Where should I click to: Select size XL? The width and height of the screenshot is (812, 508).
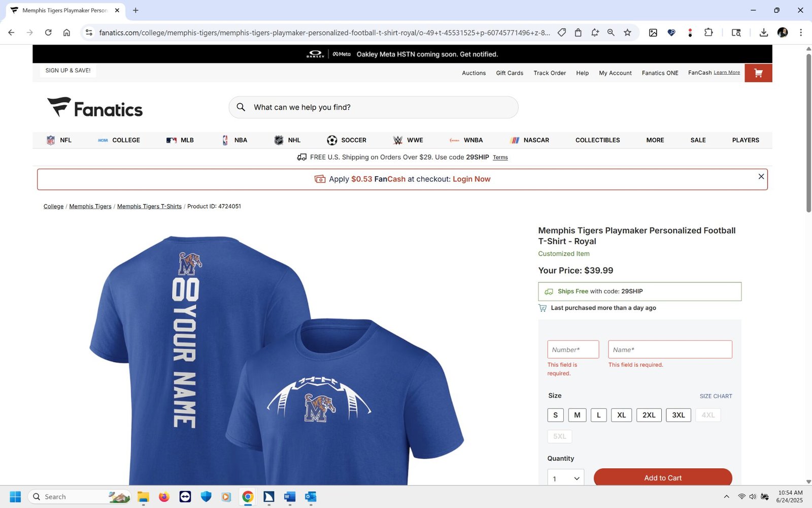tap(622, 415)
